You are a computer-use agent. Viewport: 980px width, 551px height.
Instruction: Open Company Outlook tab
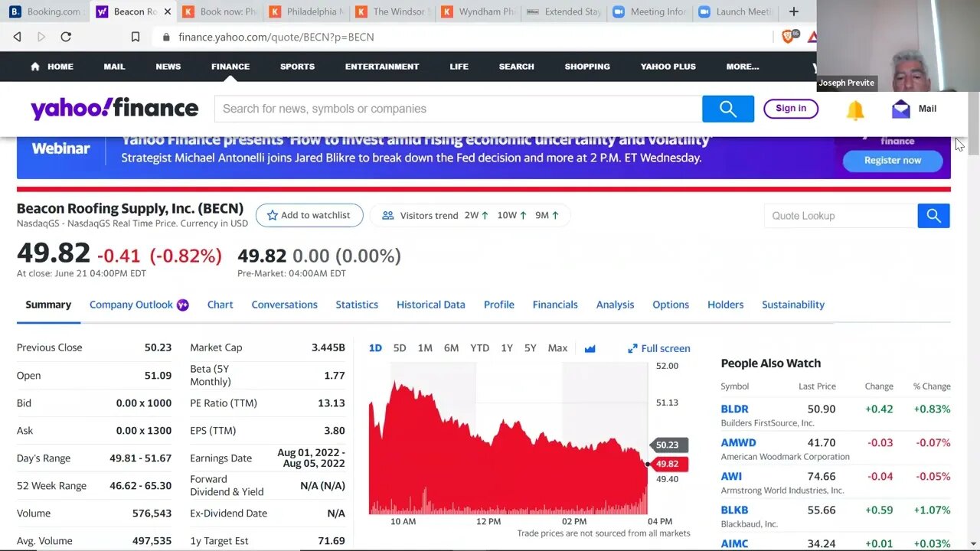point(139,305)
